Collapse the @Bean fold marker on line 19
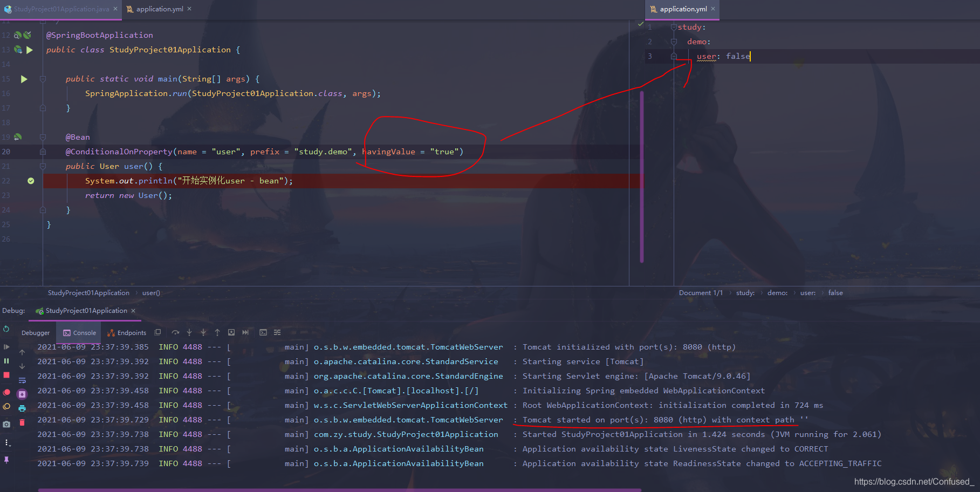 point(43,137)
